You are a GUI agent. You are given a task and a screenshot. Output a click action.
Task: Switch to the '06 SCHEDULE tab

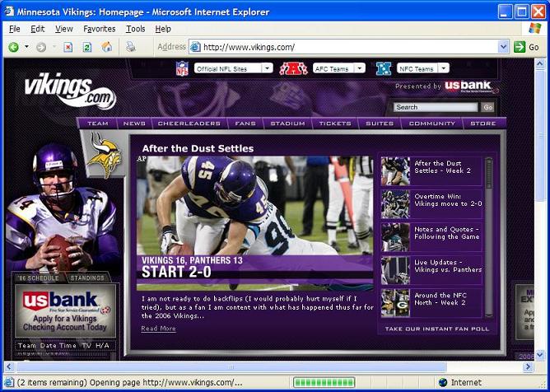38,278
